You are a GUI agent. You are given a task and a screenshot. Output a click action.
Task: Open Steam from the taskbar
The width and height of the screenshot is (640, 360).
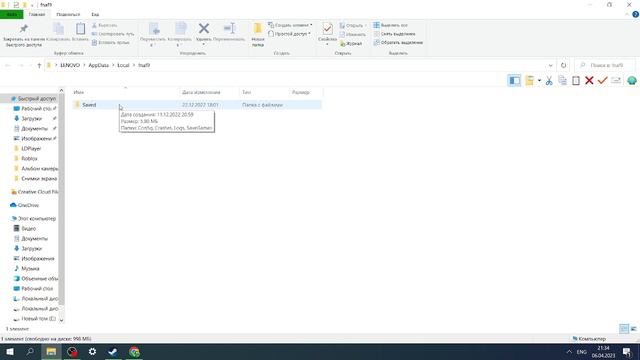[113, 351]
